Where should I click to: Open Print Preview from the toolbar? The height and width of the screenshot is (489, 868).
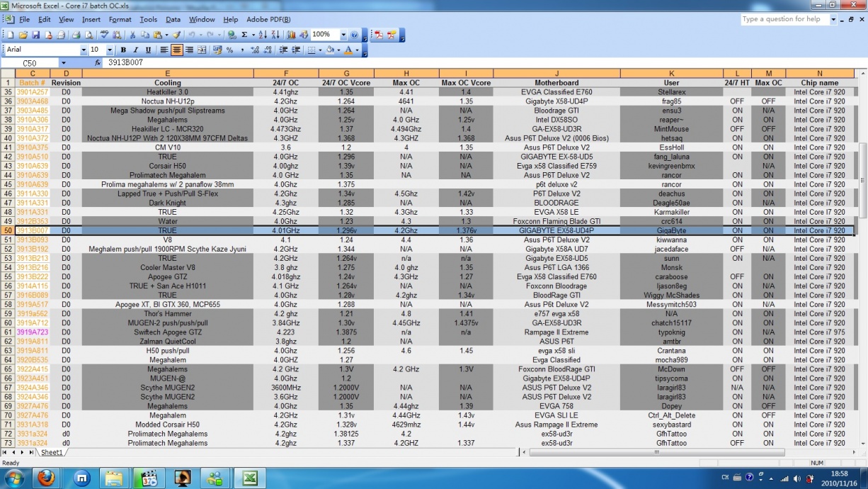[x=88, y=35]
